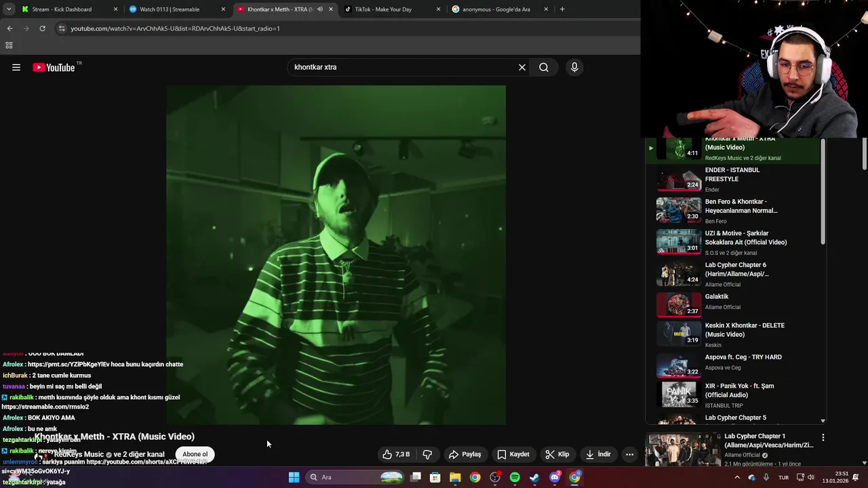View site information icon in address bar
Screen dimensions: 868x488
point(62,28)
